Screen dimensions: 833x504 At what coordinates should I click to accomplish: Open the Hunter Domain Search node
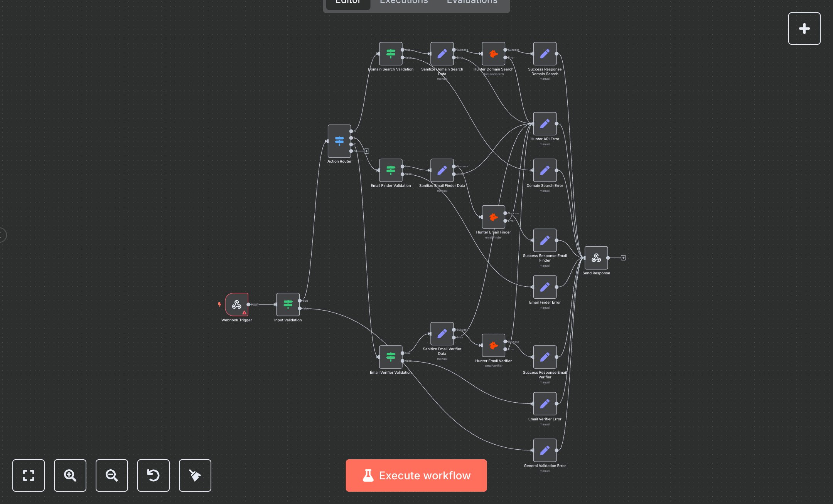(493, 54)
